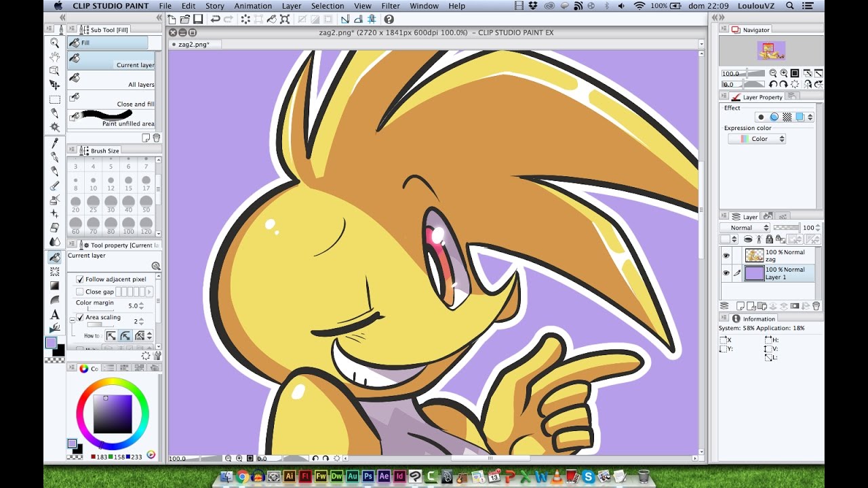This screenshot has height=488, width=868.
Task: Collapse the left tool palette dock arrows
Action: (x=62, y=18)
